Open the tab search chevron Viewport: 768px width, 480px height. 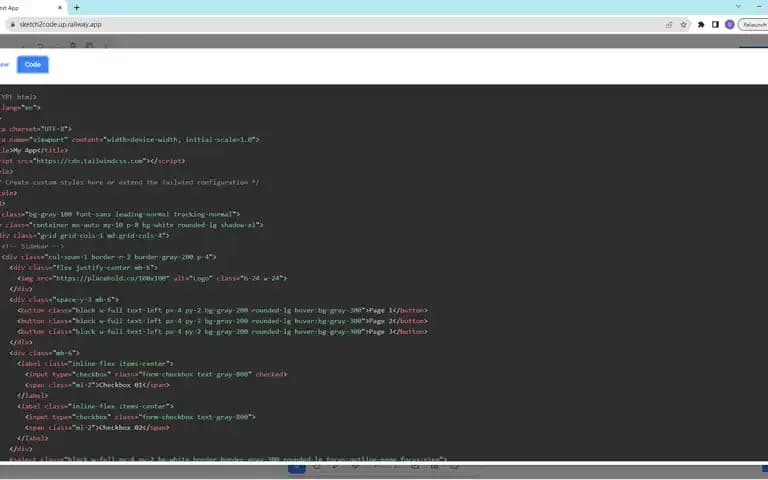coord(739,6)
